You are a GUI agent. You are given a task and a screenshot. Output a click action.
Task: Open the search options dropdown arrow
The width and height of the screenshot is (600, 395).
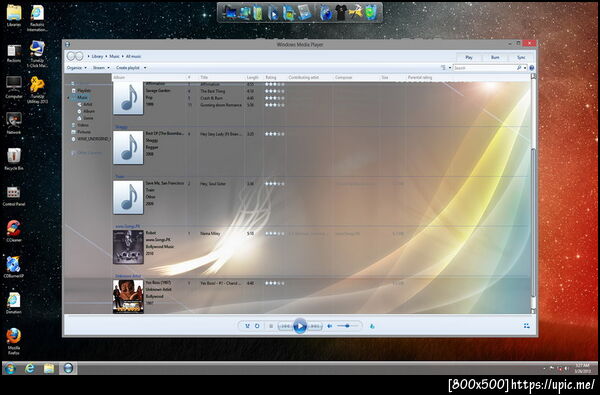pos(525,68)
